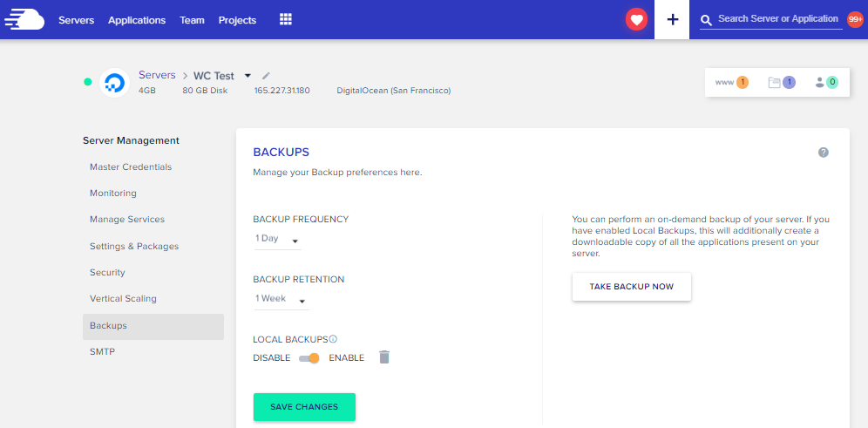Open the team members count
Screen dimensions: 868x428
pos(826,83)
